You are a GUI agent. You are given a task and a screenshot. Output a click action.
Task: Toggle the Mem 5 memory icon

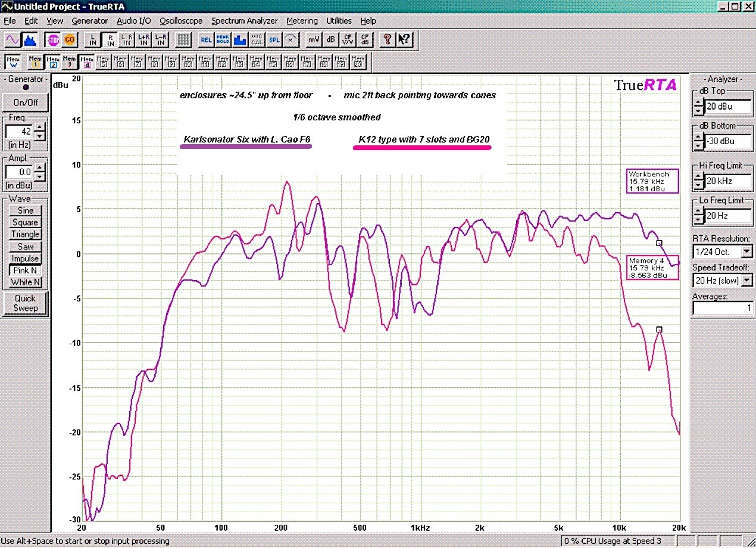(x=104, y=61)
